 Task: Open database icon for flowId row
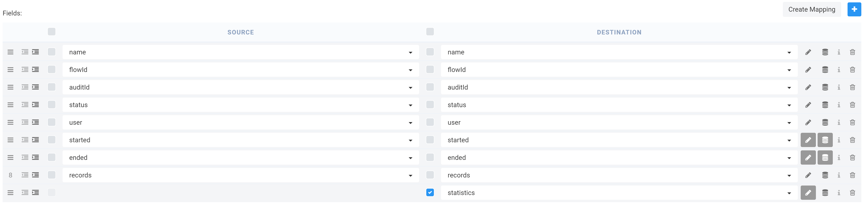825,70
